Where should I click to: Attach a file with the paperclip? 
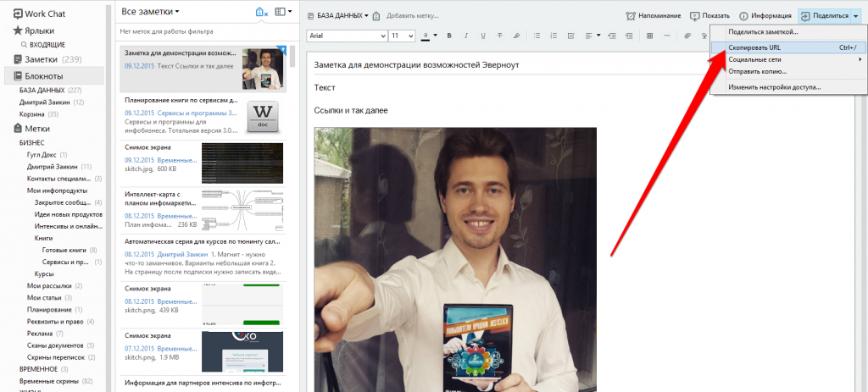click(x=687, y=36)
